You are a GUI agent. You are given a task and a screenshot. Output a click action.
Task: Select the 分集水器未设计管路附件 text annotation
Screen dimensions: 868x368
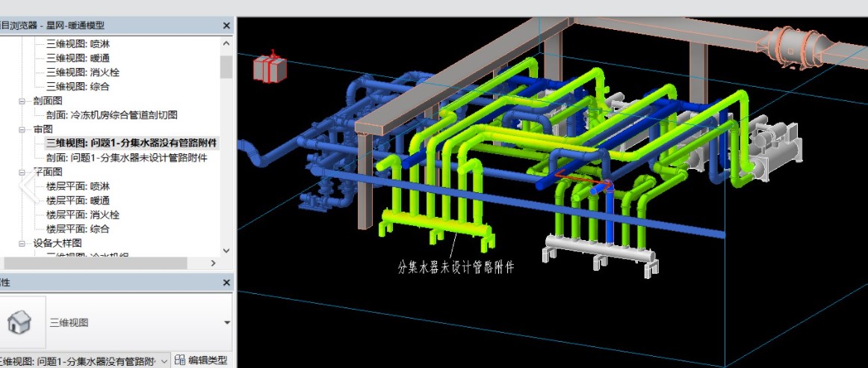(x=456, y=267)
